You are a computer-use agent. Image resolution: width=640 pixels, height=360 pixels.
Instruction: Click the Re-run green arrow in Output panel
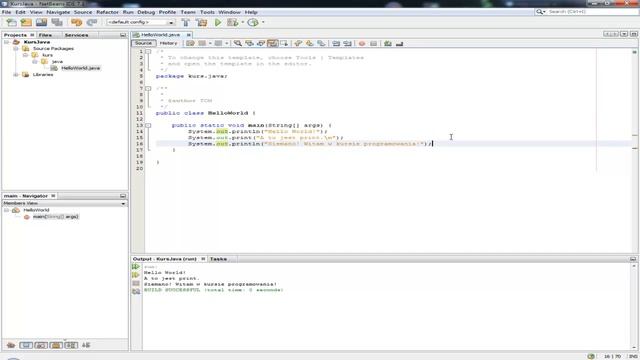coord(136,267)
